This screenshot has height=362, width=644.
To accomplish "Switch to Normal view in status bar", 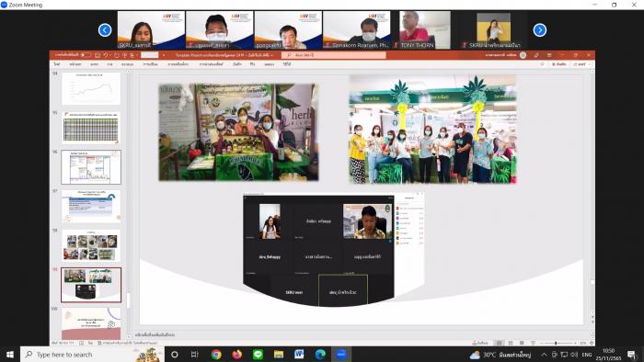I will point(499,343).
